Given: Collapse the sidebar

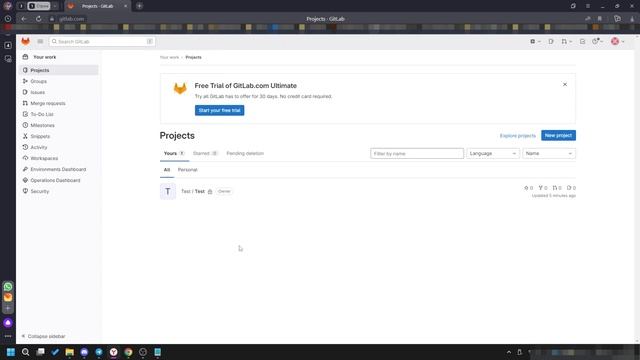Looking at the screenshot, I should click(x=43, y=336).
